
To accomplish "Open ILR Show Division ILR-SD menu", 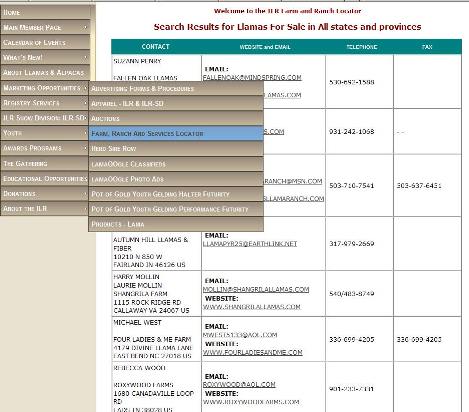I will 45,118.
